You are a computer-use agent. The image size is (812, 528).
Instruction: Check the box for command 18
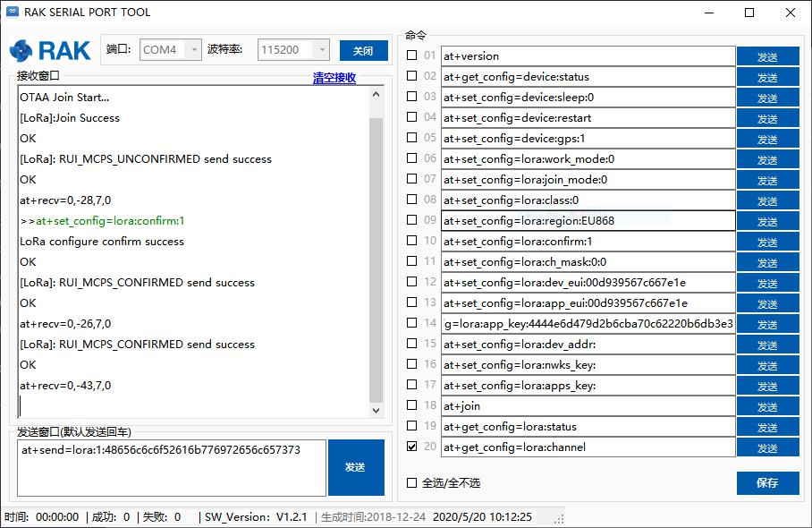tap(411, 405)
